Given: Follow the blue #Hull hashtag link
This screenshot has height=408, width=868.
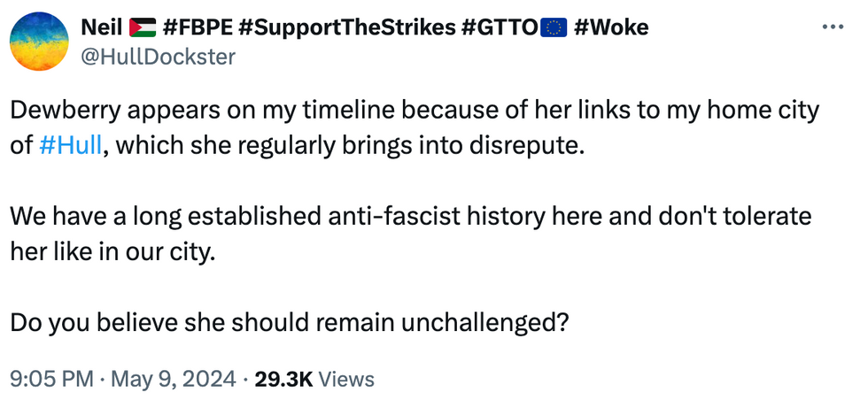Looking at the screenshot, I should click(71, 146).
